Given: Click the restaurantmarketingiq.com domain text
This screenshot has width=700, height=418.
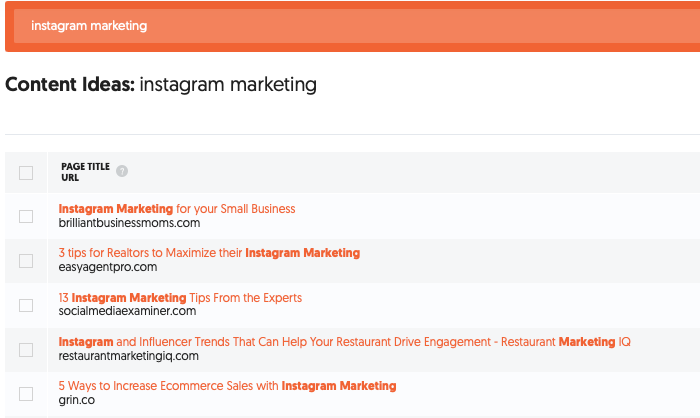Looking at the screenshot, I should [x=129, y=356].
